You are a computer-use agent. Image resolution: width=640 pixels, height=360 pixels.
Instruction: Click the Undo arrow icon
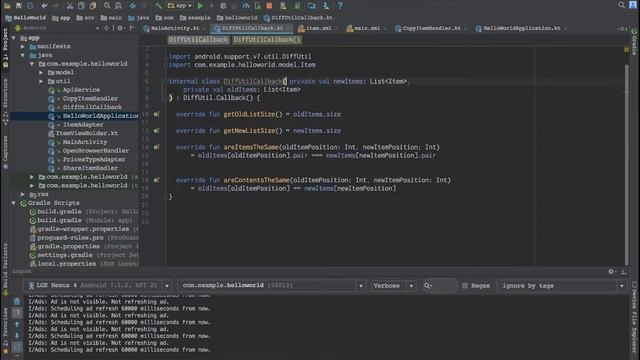coord(44,6)
